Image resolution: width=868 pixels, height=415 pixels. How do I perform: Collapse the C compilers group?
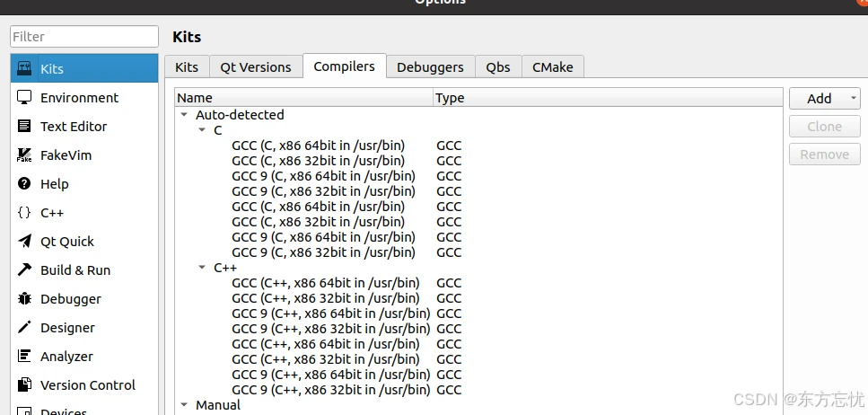click(202, 130)
